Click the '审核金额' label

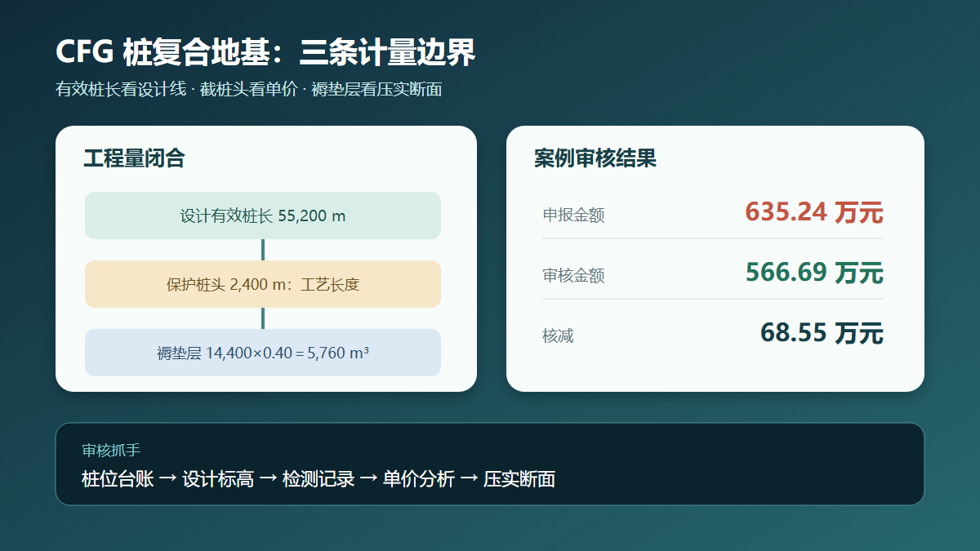pyautogui.click(x=573, y=276)
